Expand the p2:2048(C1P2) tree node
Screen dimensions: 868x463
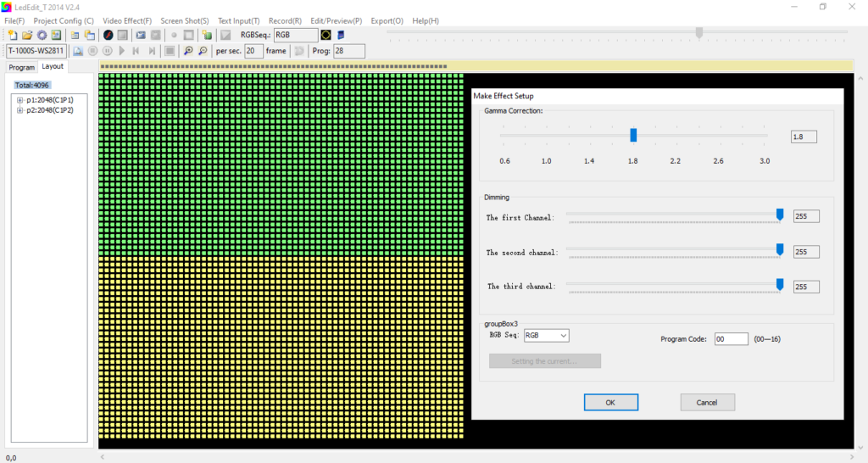coord(20,110)
